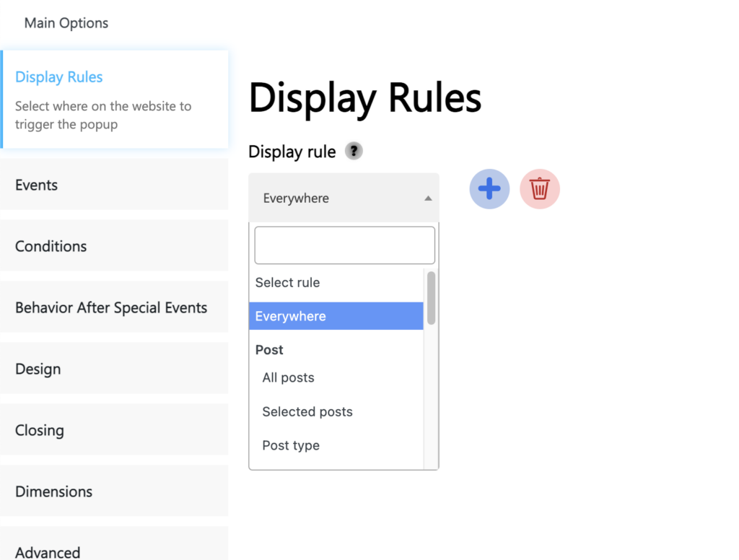The height and width of the screenshot is (560, 739).
Task: Pick 'All posts' from the list
Action: (x=336, y=377)
